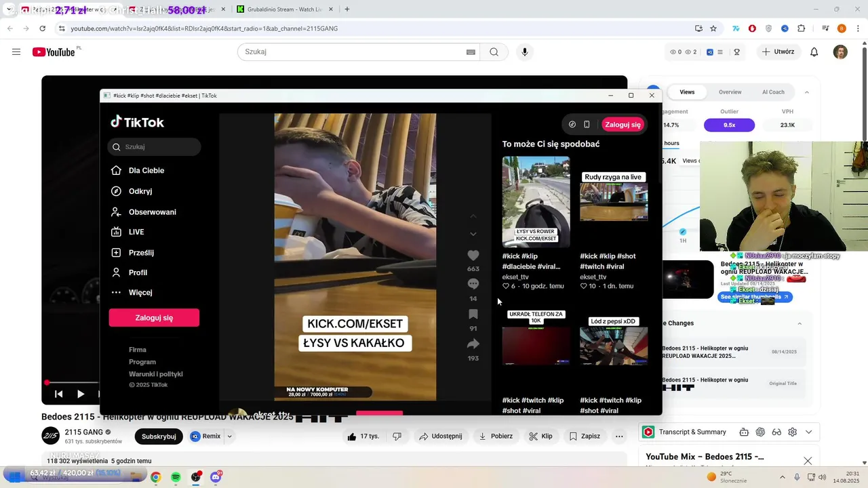This screenshot has height=488, width=868.
Task: Start voice search with microphone icon
Action: click(524, 52)
